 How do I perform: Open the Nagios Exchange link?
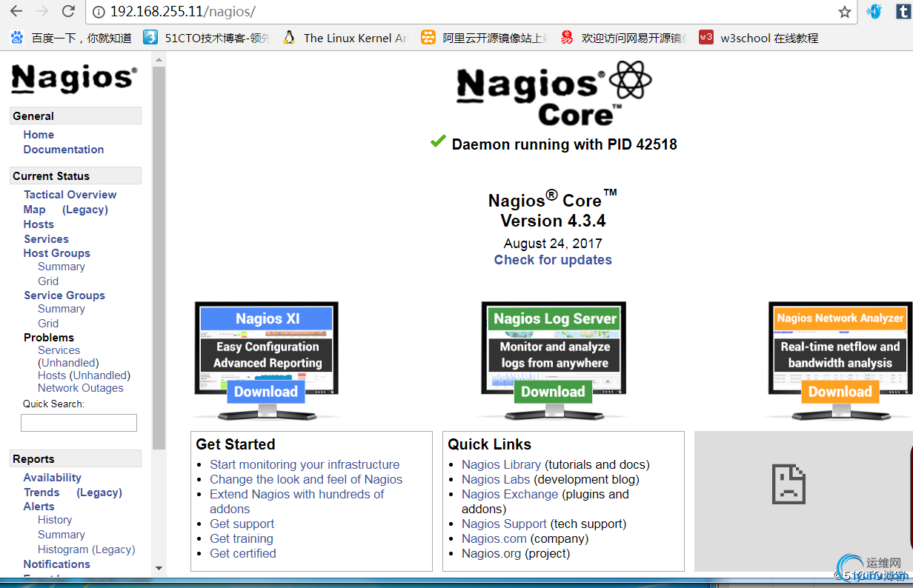click(511, 495)
